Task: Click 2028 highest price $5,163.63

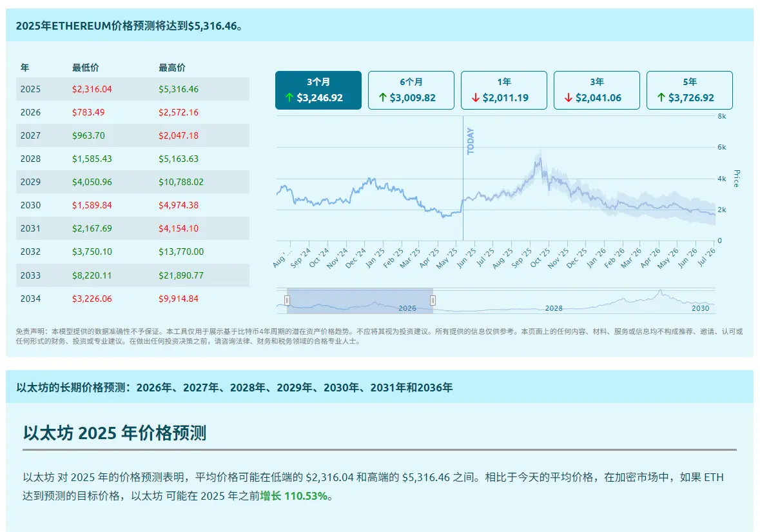Action: pos(179,159)
